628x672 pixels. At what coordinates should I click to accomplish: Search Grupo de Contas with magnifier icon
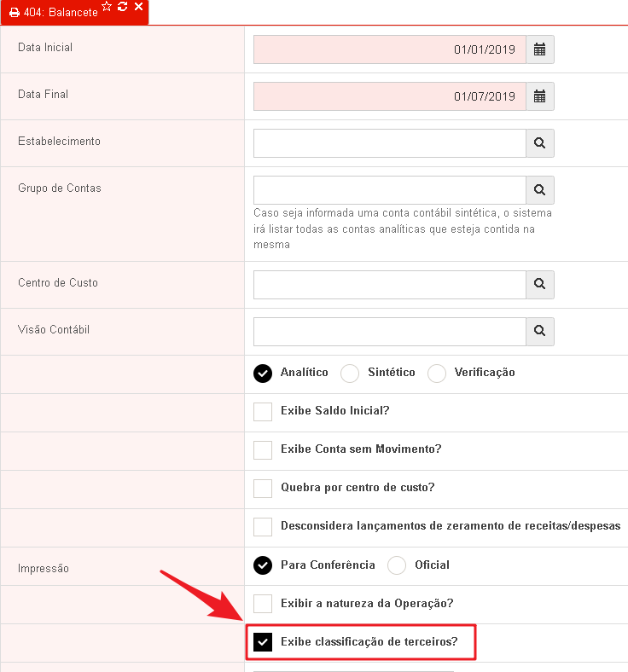point(540,190)
